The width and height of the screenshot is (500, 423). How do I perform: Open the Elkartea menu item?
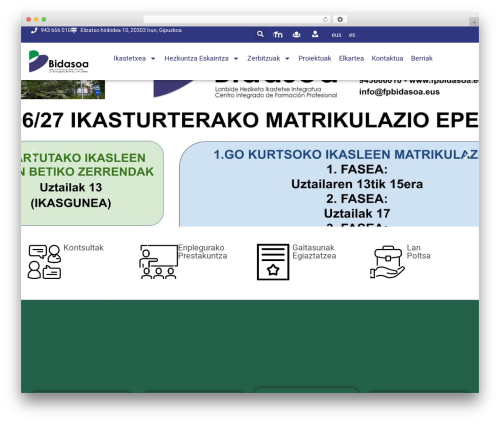[351, 58]
